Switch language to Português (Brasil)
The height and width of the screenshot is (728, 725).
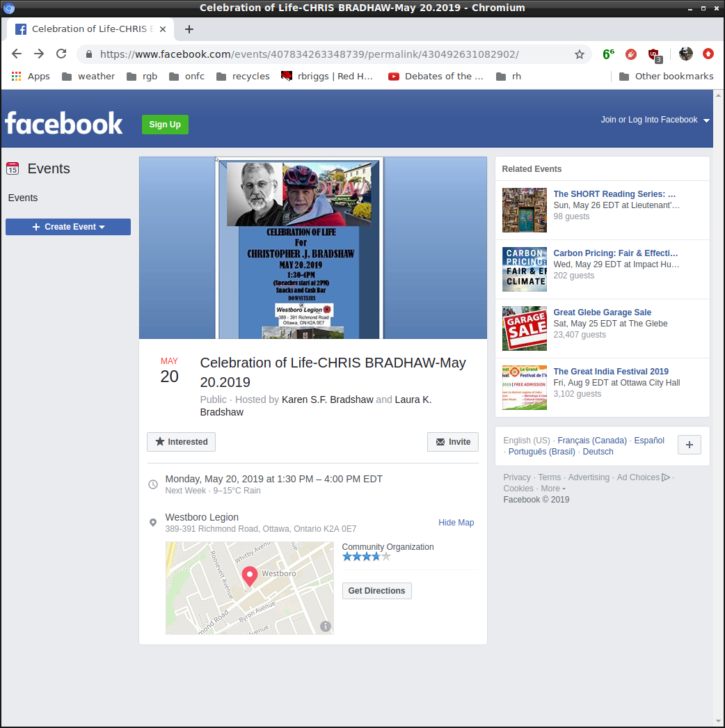[541, 451]
